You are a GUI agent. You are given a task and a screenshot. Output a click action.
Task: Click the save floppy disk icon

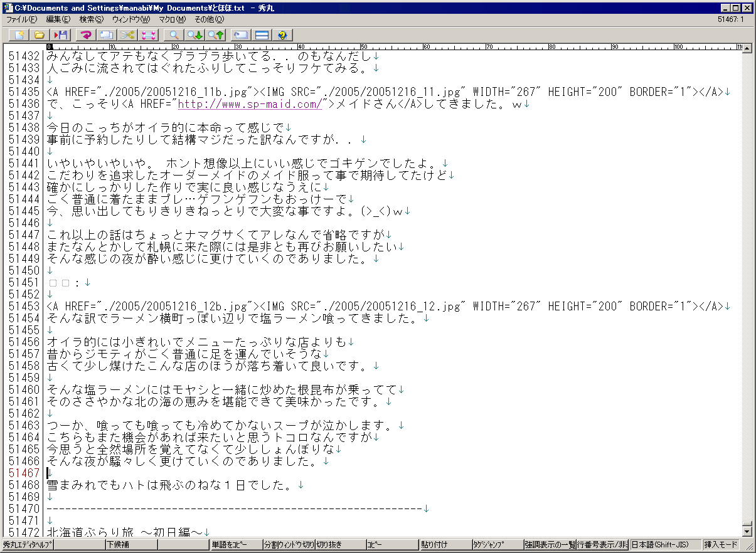pos(61,35)
